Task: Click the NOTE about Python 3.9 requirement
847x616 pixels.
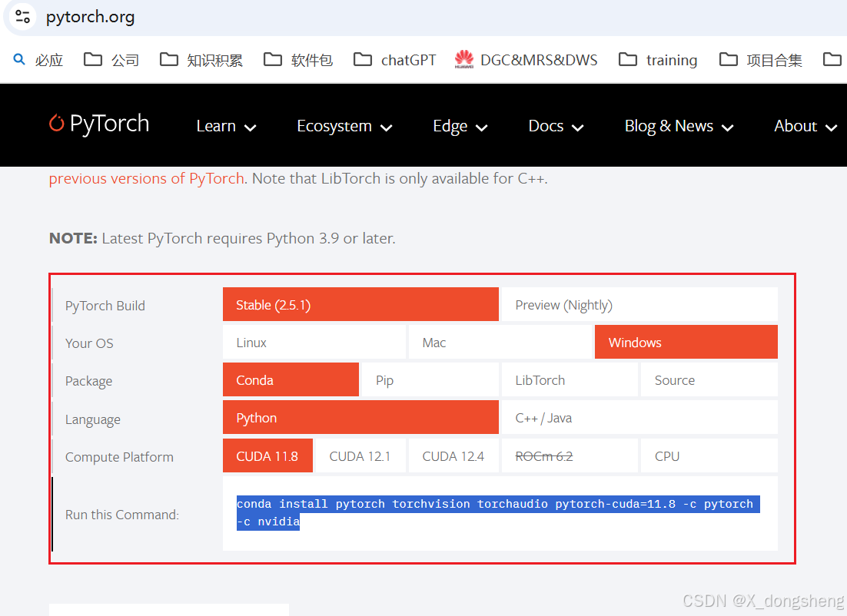Action: (222, 239)
